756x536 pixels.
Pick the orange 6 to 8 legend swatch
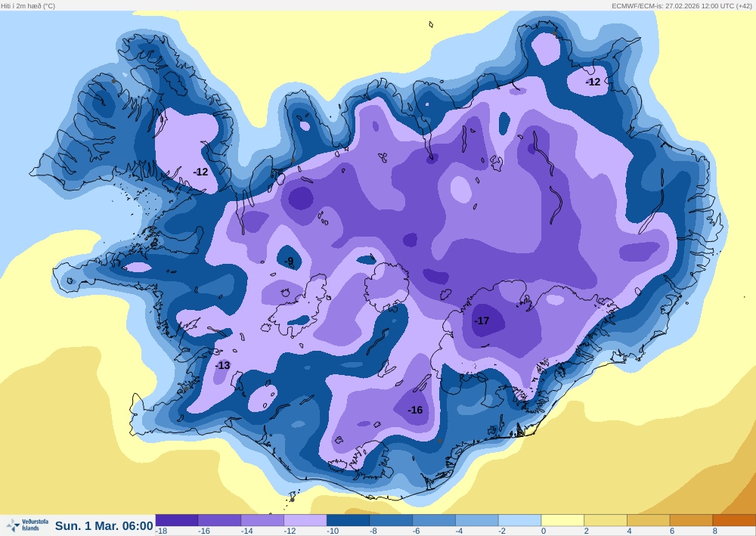[x=692, y=520]
